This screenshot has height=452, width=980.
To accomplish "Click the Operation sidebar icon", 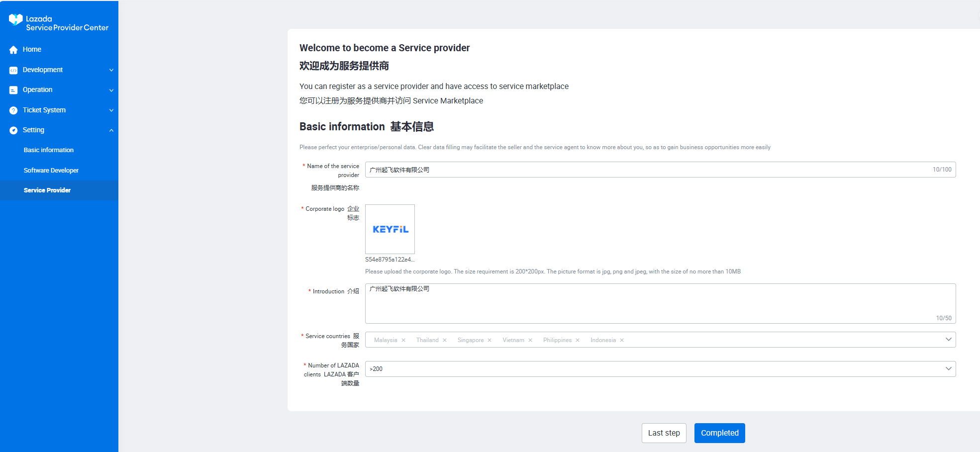I will [13, 90].
